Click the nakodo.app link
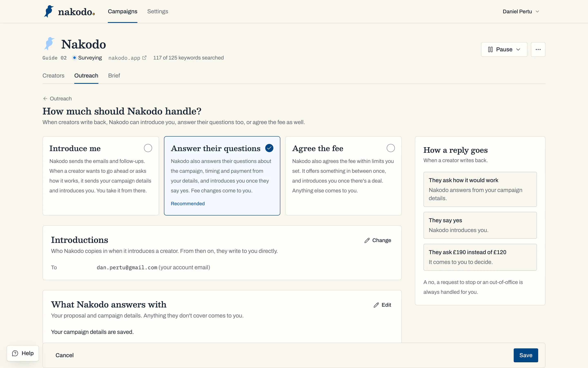This screenshot has height=368, width=588. (127, 58)
